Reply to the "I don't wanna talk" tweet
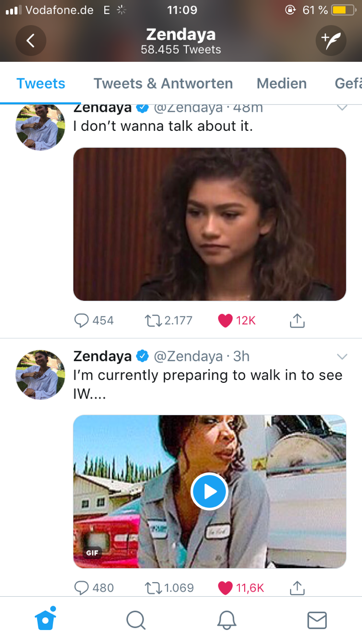The height and width of the screenshot is (644, 362). click(82, 320)
